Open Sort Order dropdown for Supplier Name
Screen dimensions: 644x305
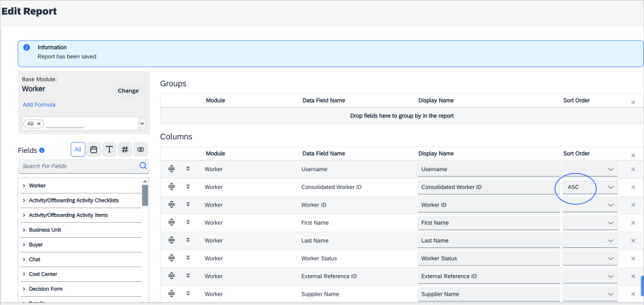pos(590,294)
